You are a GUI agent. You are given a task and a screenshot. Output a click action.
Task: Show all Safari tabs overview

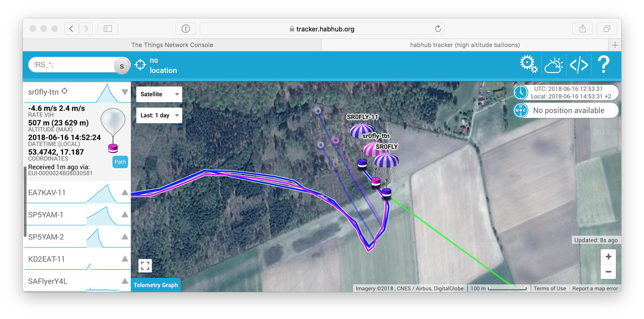click(607, 29)
